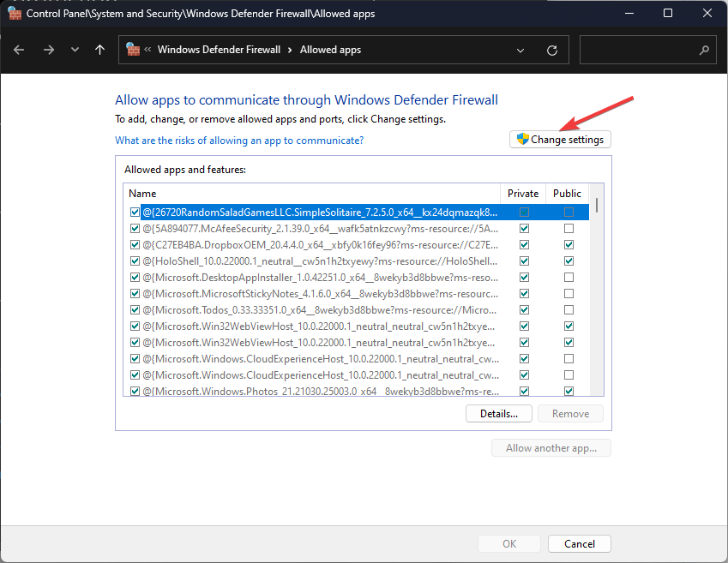Open the risks of allowing an app link

(x=239, y=141)
